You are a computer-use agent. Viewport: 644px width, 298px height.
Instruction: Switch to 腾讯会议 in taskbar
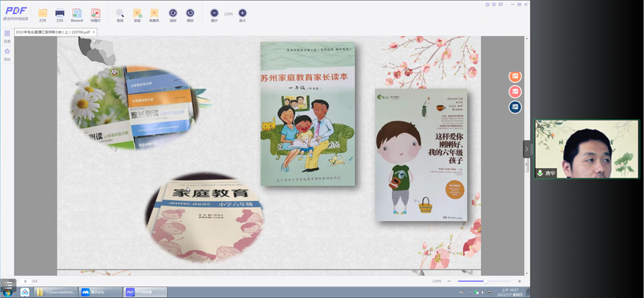click(100, 292)
